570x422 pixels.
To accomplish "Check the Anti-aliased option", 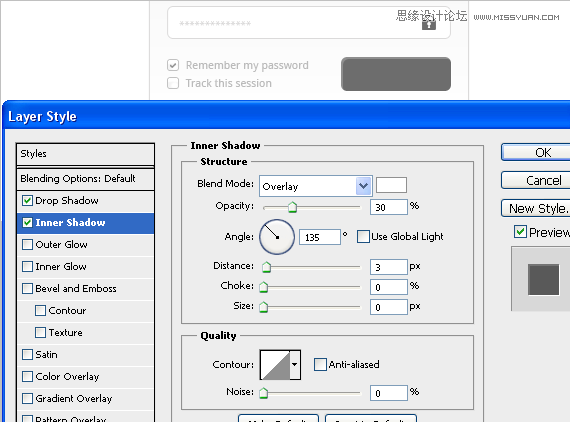I will (320, 364).
